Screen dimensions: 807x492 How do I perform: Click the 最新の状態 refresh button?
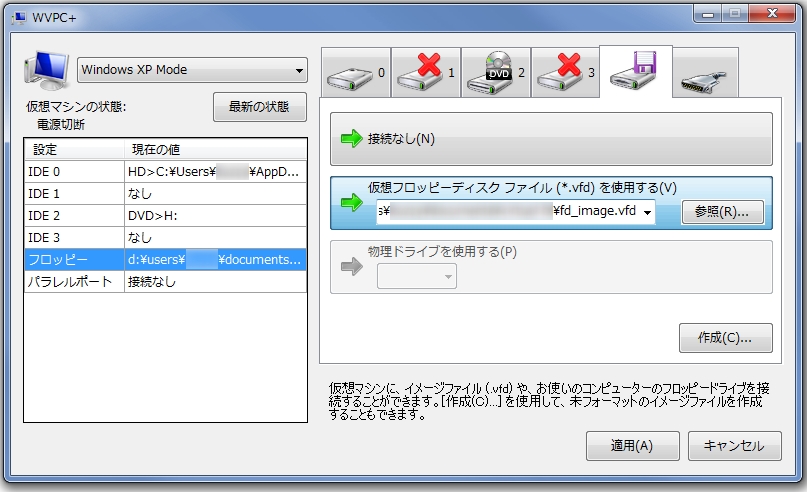[x=259, y=107]
